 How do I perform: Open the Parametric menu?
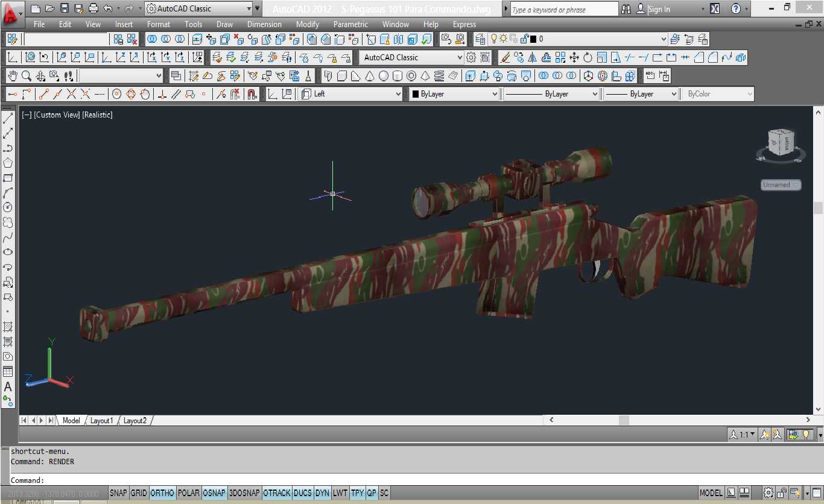[x=350, y=25]
